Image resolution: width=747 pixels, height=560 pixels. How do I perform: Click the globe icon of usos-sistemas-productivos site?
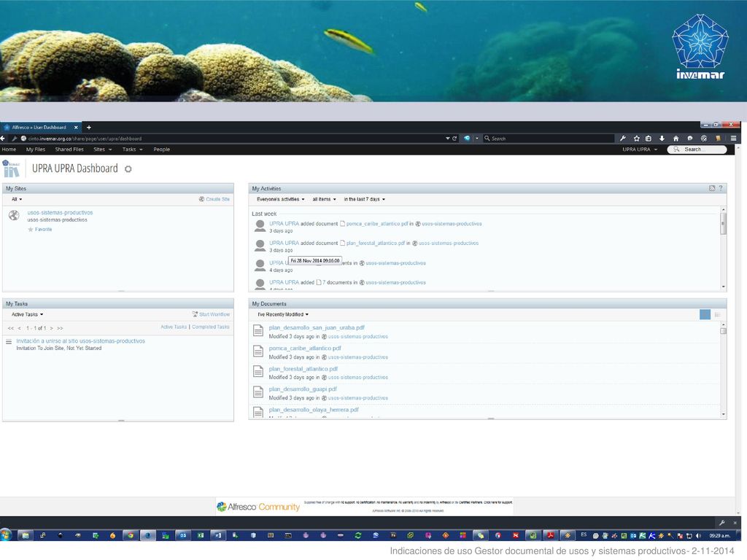point(15,215)
